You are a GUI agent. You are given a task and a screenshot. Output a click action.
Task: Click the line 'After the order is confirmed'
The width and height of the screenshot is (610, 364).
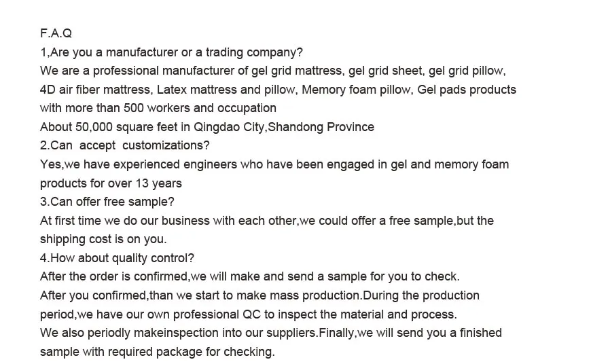249,276
